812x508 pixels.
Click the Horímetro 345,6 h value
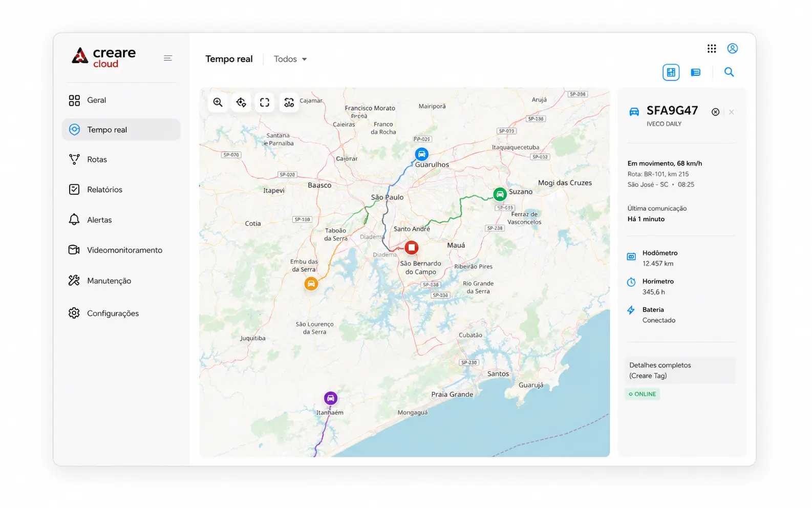pyautogui.click(x=654, y=292)
